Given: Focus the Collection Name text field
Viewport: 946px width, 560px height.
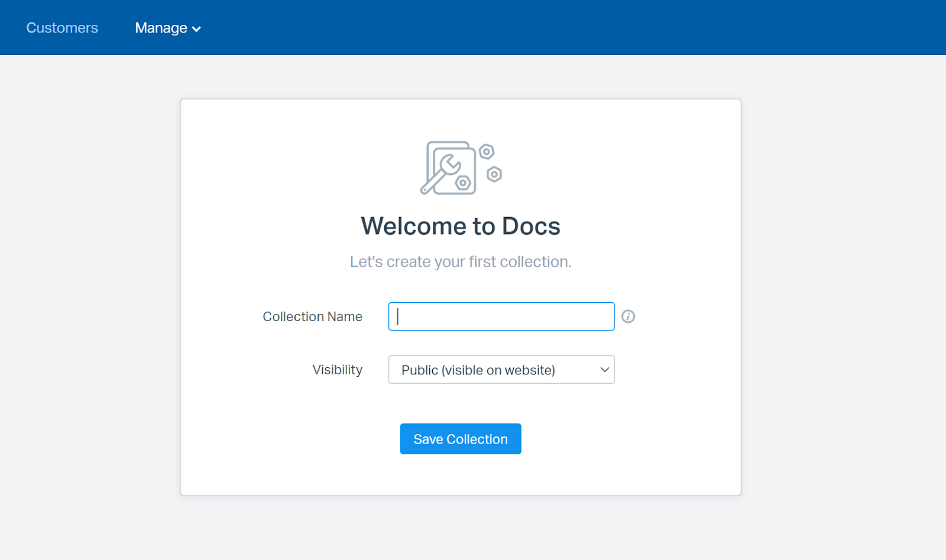Looking at the screenshot, I should [x=501, y=316].
